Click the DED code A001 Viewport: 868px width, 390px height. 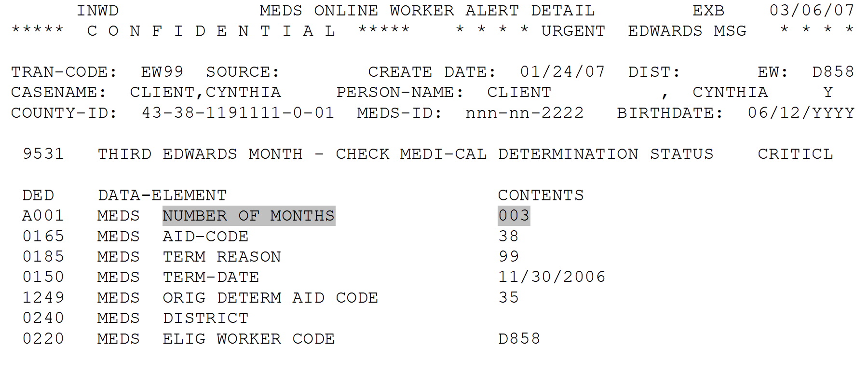[x=43, y=216]
